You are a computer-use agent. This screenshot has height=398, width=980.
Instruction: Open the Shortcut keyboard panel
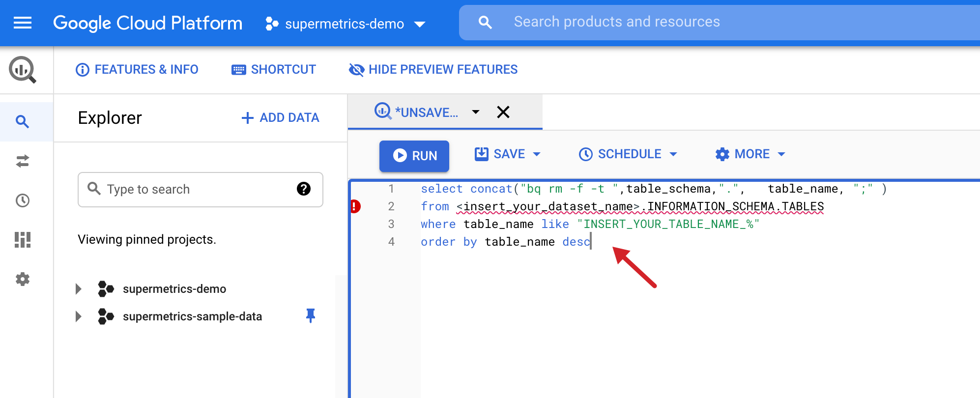click(274, 70)
